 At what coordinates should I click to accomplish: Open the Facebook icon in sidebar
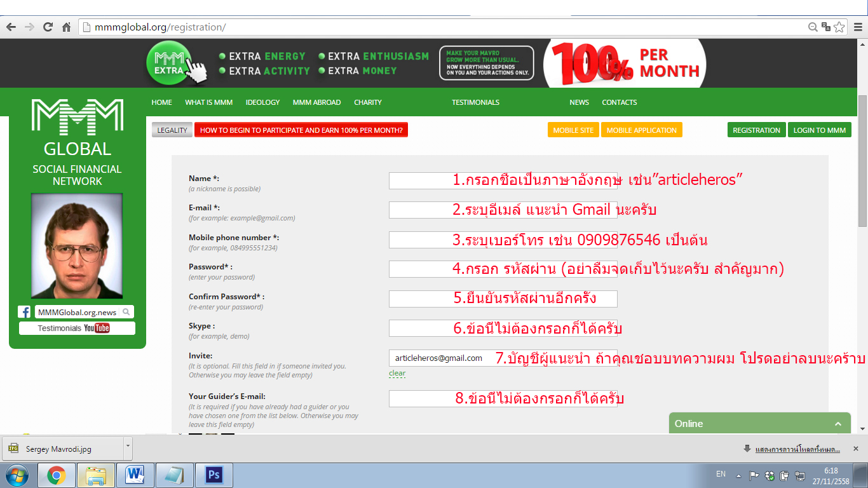pyautogui.click(x=25, y=312)
